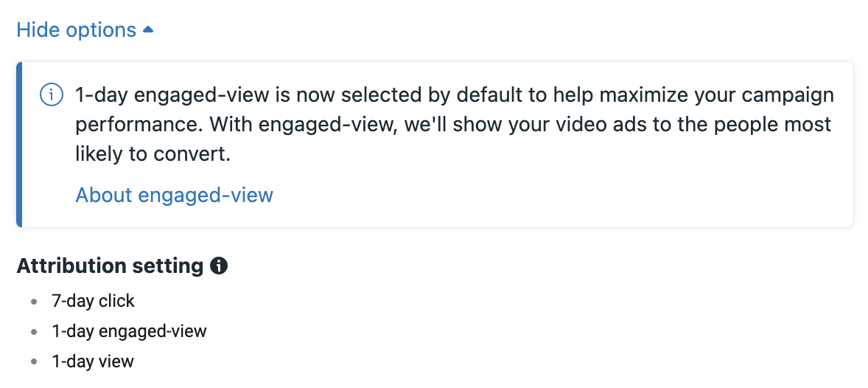Click the upward caret beside Hide options

click(148, 30)
